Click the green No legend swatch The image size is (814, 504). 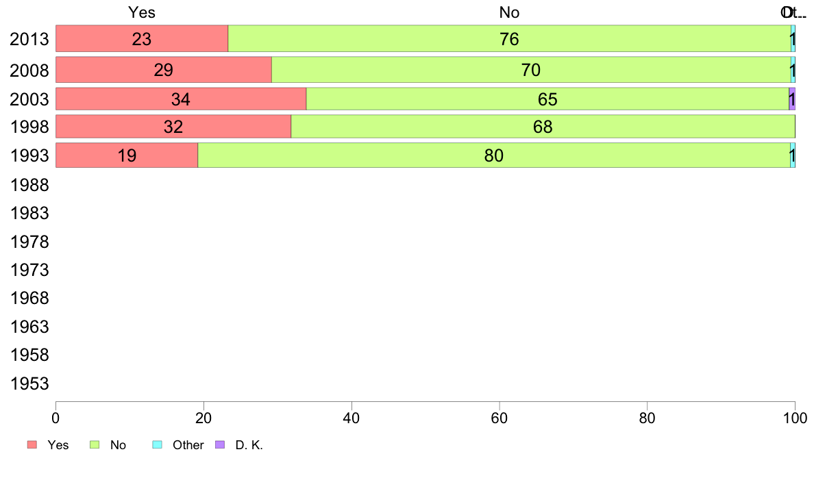point(95,445)
